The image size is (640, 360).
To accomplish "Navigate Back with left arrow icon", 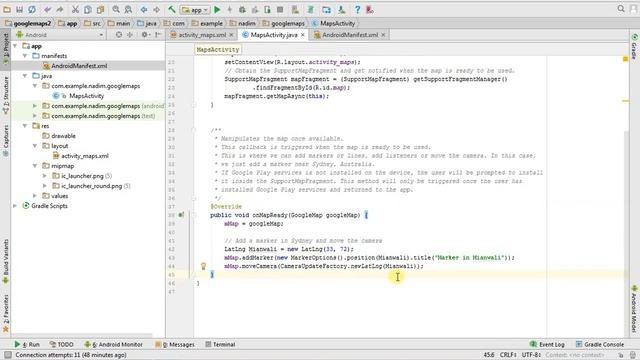I will click(x=144, y=9).
